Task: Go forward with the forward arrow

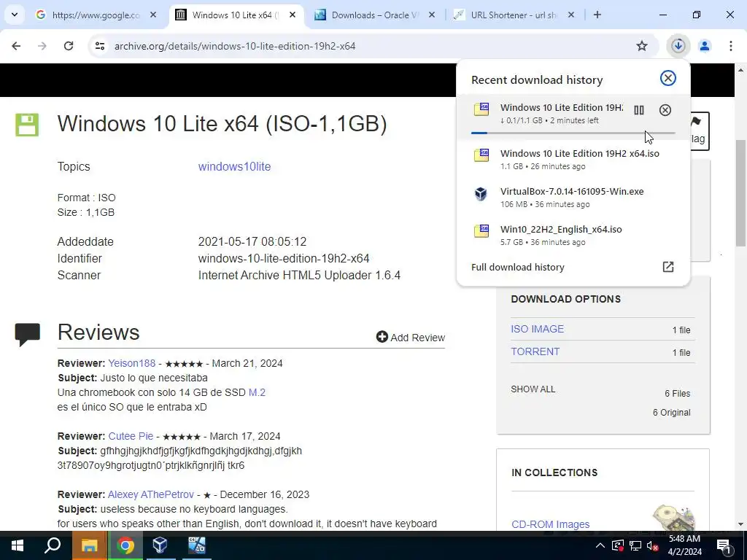Action: tap(42, 46)
